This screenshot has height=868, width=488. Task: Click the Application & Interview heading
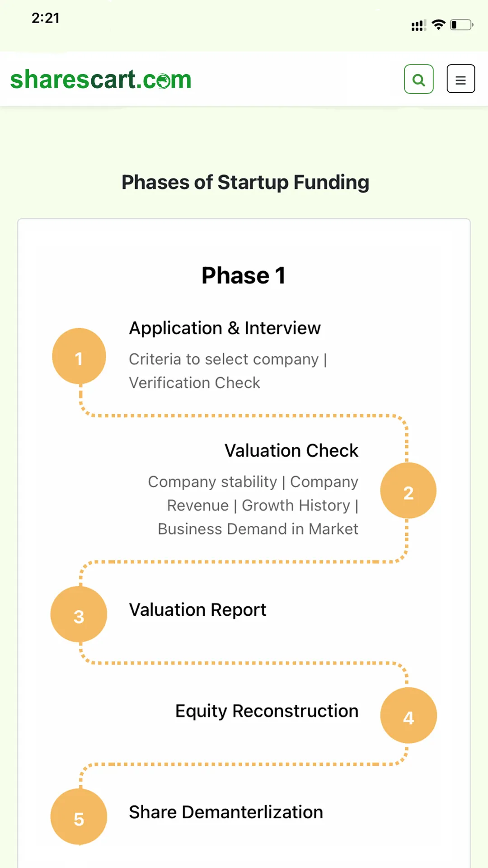pos(225,328)
